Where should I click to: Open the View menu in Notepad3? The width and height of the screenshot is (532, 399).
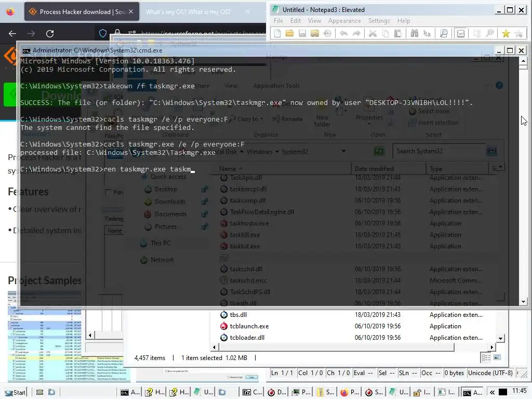pyautogui.click(x=314, y=21)
